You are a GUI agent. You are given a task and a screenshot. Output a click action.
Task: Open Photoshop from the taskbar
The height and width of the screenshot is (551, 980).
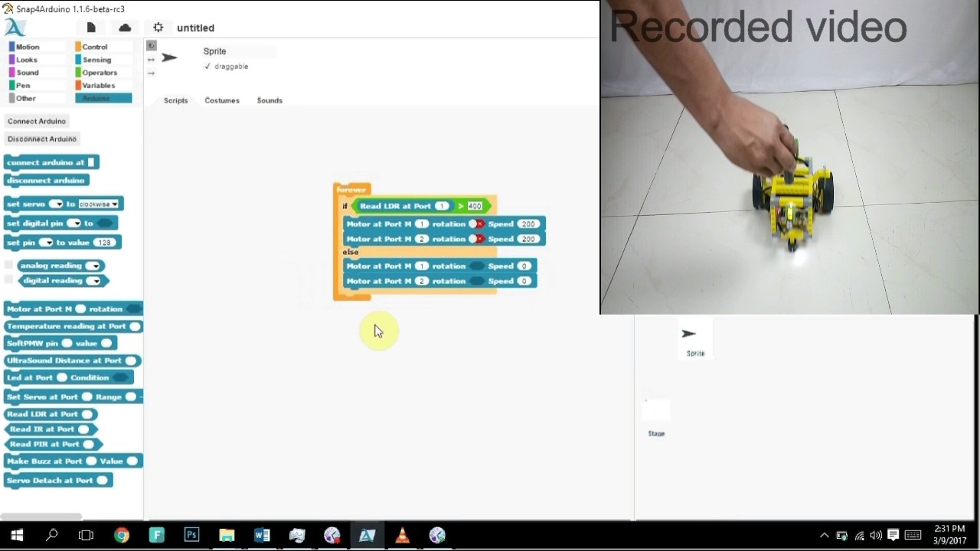pyautogui.click(x=191, y=535)
